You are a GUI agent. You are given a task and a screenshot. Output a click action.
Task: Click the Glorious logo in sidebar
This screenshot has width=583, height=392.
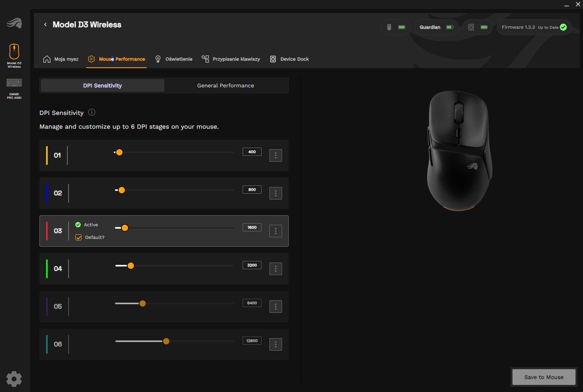point(14,23)
